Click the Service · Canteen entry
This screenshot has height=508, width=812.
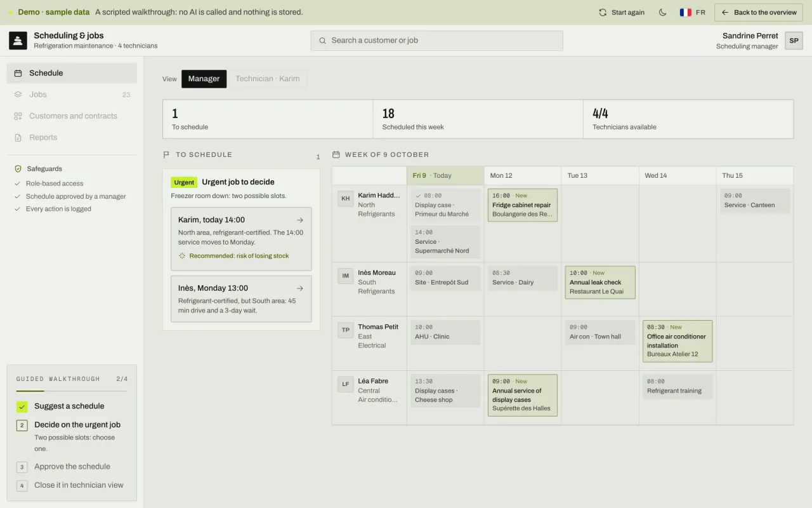755,201
